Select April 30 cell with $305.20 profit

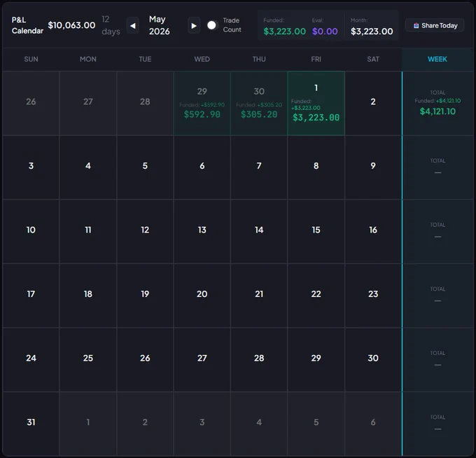pos(259,103)
